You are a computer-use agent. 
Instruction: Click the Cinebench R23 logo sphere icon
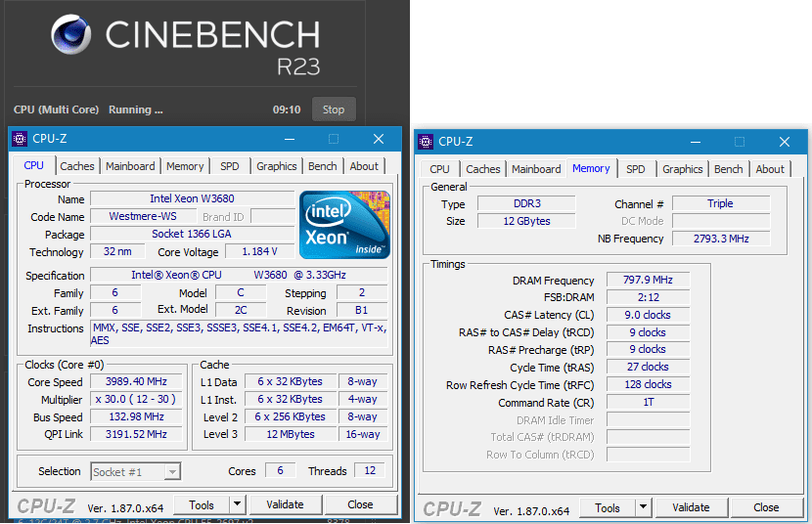(x=71, y=34)
